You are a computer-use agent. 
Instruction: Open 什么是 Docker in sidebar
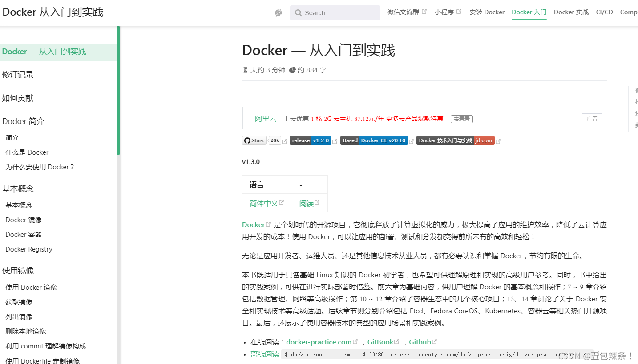pos(27,152)
